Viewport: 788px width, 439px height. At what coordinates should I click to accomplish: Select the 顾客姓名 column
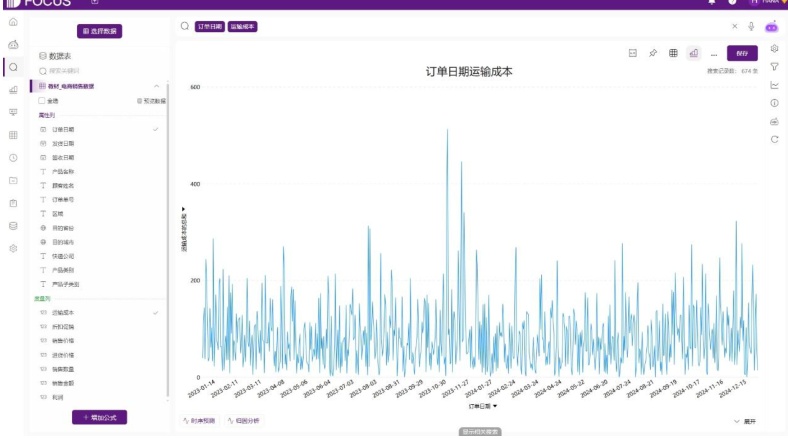[x=63, y=186]
